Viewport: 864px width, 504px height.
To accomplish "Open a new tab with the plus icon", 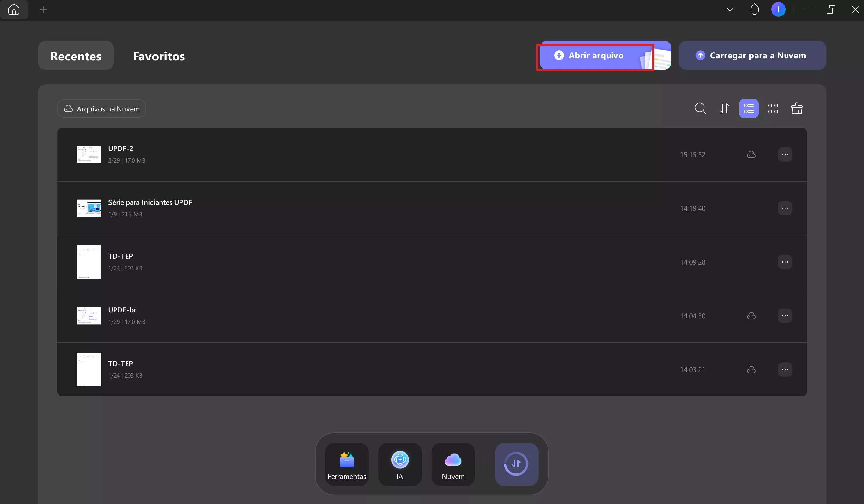I will coord(43,10).
